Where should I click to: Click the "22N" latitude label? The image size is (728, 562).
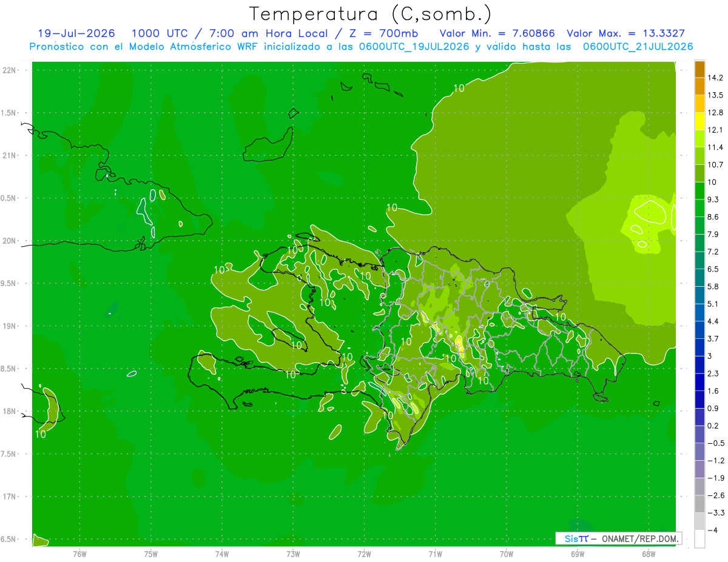(x=9, y=70)
